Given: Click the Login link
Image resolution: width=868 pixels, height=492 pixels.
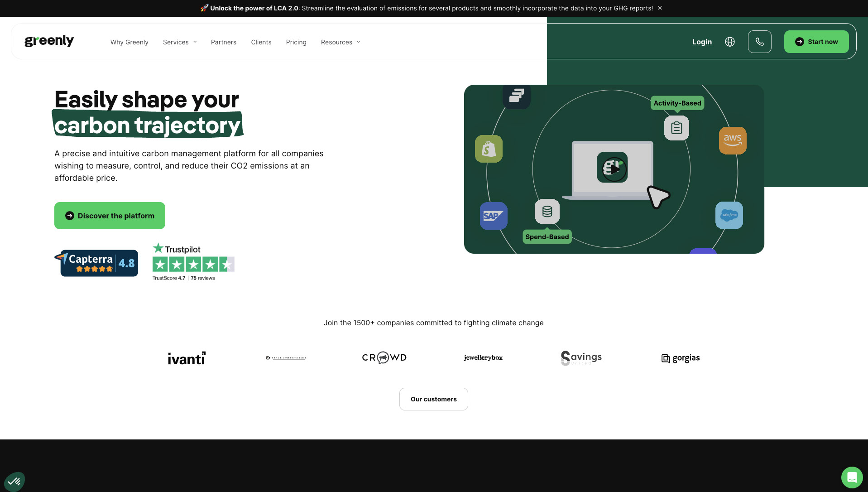Looking at the screenshot, I should pyautogui.click(x=702, y=42).
